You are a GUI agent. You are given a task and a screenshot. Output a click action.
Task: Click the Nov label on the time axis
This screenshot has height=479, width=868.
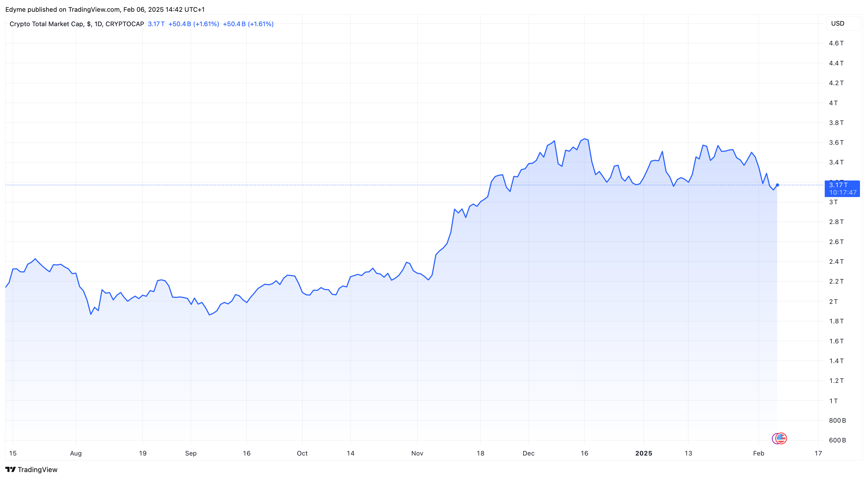click(x=417, y=453)
